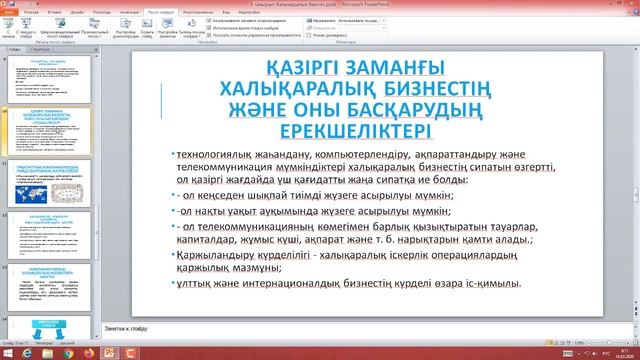Start slideshow from current slide (С текущего слайда)
Image resolution: width=640 pixels, height=360 pixels.
pyautogui.click(x=26, y=28)
